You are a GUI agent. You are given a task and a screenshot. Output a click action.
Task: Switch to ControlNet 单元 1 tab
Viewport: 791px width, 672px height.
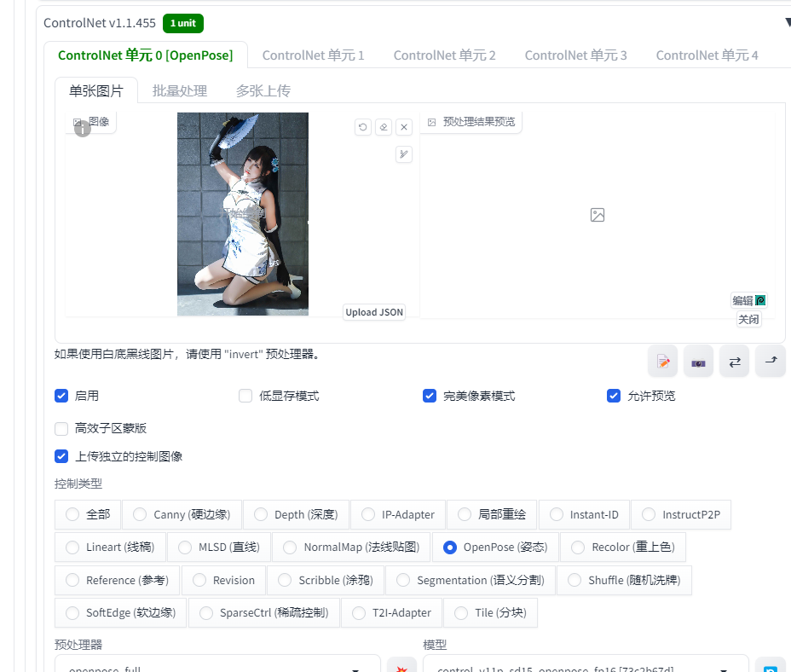(313, 55)
